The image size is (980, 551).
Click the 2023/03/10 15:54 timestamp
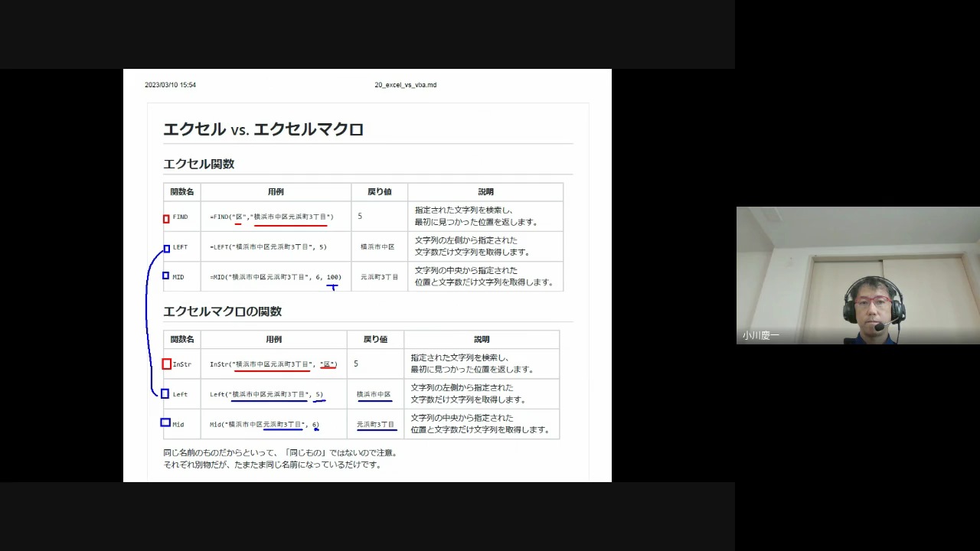pyautogui.click(x=170, y=85)
